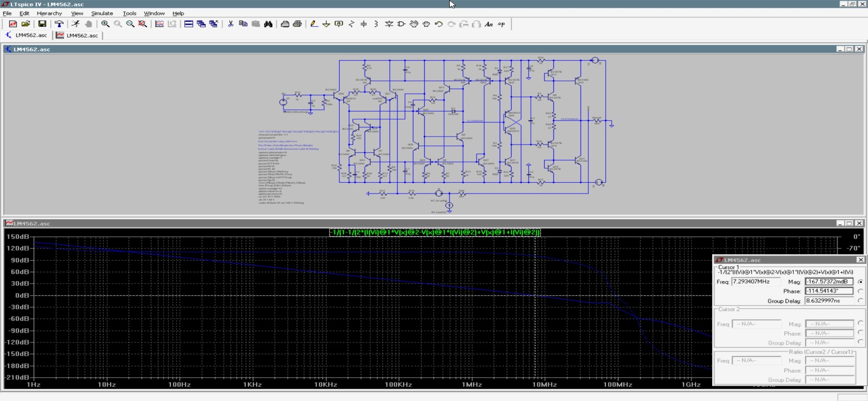This screenshot has height=401, width=868.
Task: Select the Move hand tool
Action: [x=414, y=24]
